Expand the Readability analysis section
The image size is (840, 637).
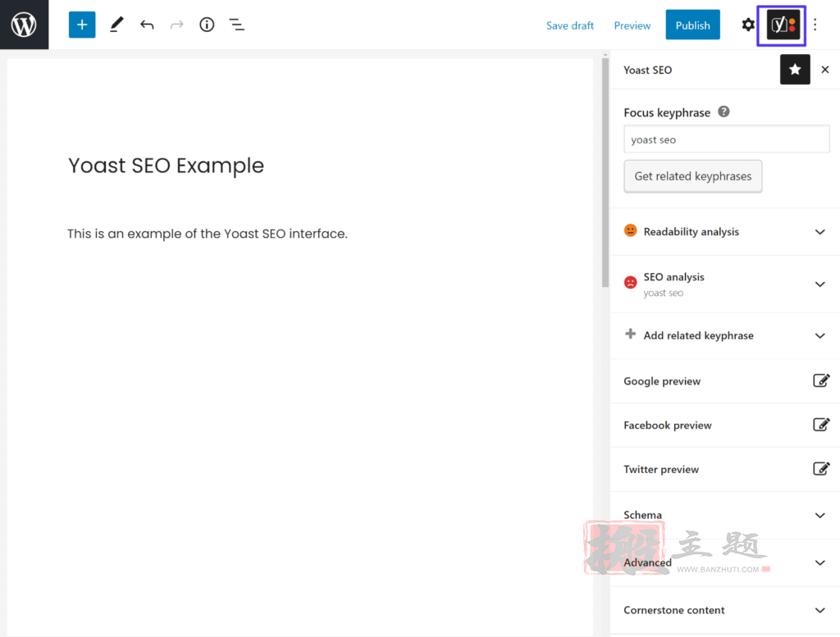point(725,232)
